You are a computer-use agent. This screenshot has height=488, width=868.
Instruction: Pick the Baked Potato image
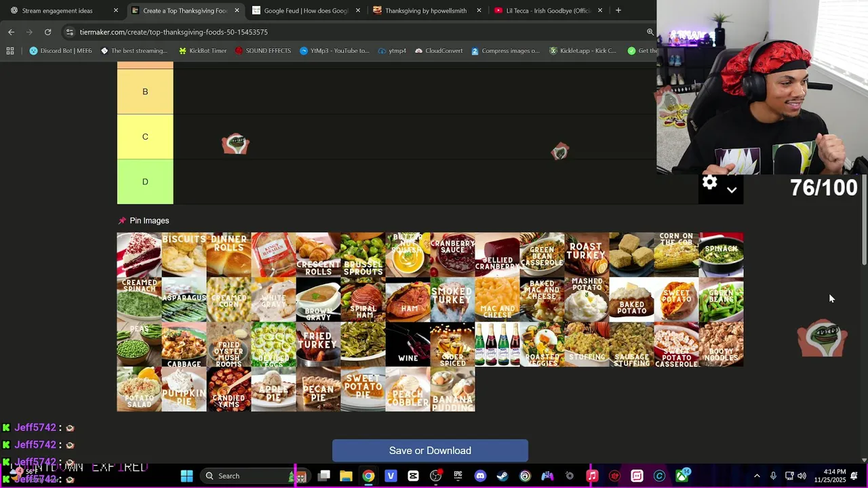[631, 300]
